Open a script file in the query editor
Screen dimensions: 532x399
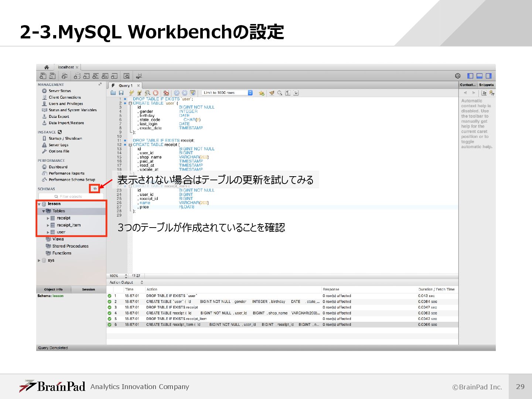tap(113, 93)
